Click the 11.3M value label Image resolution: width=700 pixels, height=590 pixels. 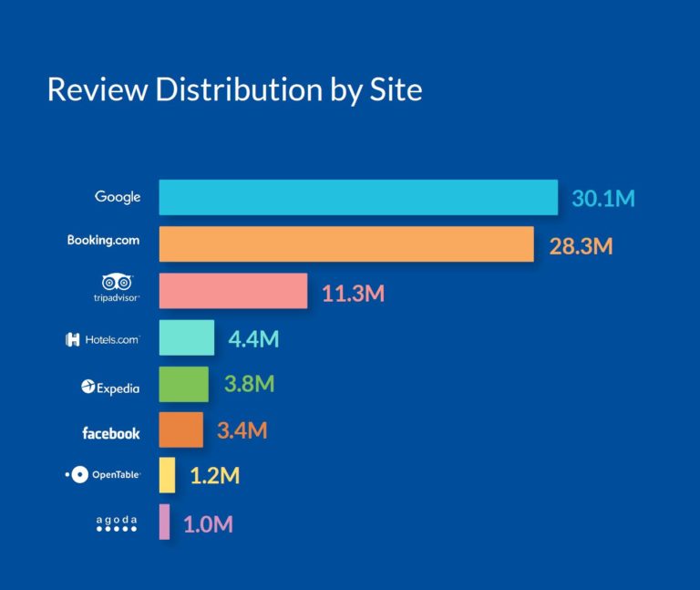[353, 294]
